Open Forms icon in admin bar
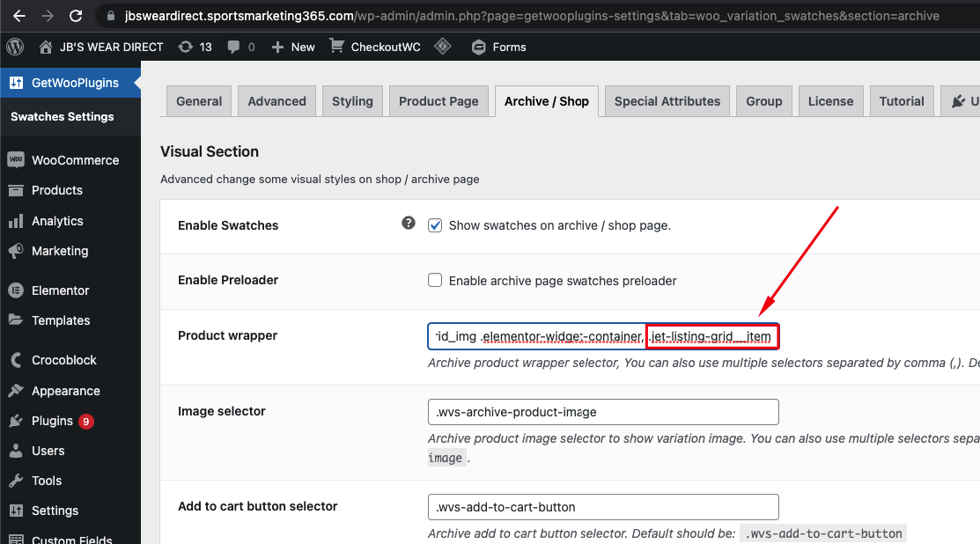 tap(479, 48)
